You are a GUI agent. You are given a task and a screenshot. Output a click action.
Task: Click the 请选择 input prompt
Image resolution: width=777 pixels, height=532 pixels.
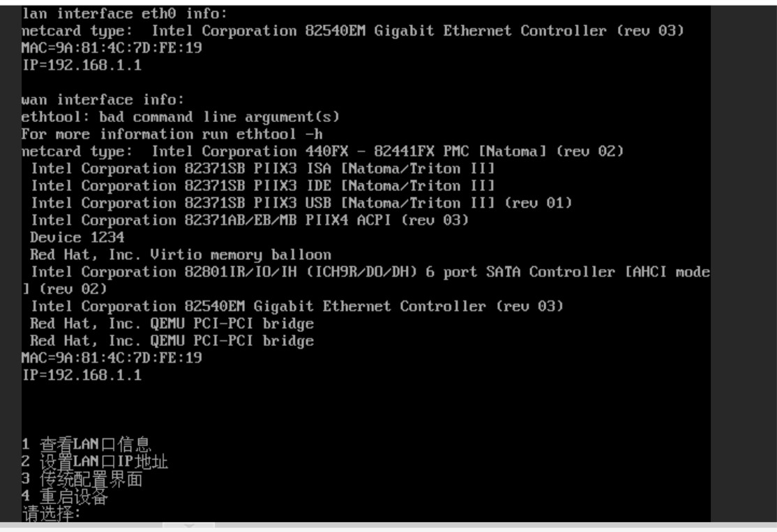point(52,515)
